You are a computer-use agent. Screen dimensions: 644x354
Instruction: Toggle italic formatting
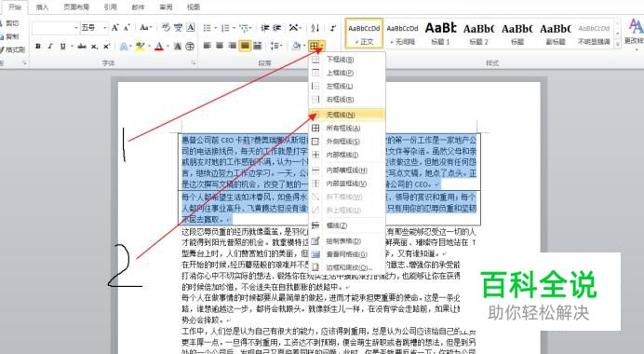(50, 46)
